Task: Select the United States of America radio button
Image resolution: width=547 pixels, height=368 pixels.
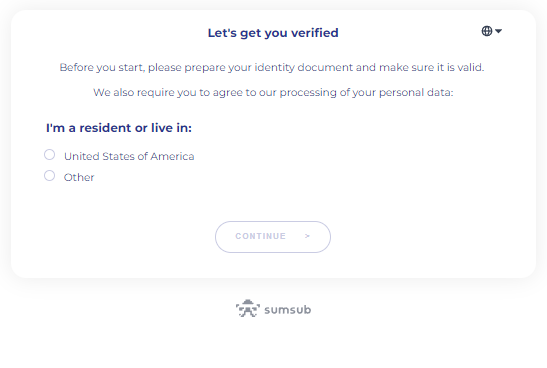Action: [x=50, y=155]
